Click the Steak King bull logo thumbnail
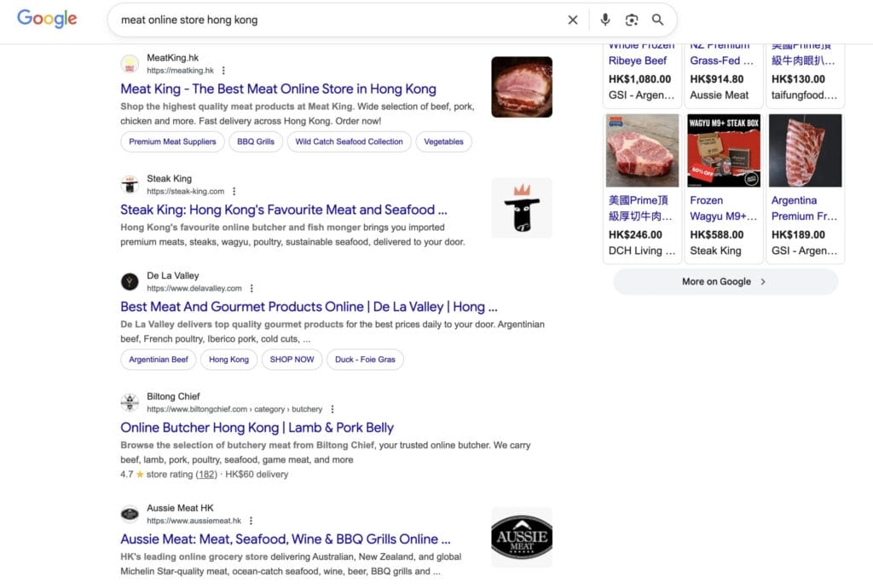Screen dimensions: 873x588 coord(521,207)
